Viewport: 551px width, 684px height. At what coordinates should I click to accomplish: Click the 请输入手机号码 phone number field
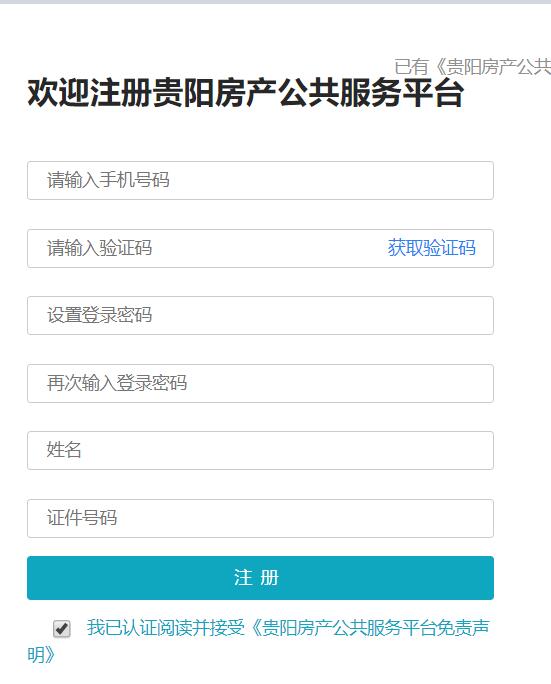coord(260,181)
